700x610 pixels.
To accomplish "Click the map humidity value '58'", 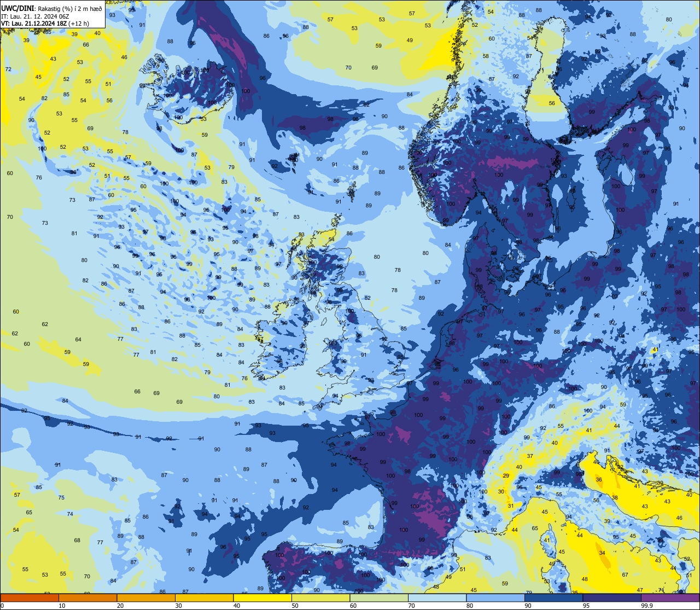I will 486,56.
